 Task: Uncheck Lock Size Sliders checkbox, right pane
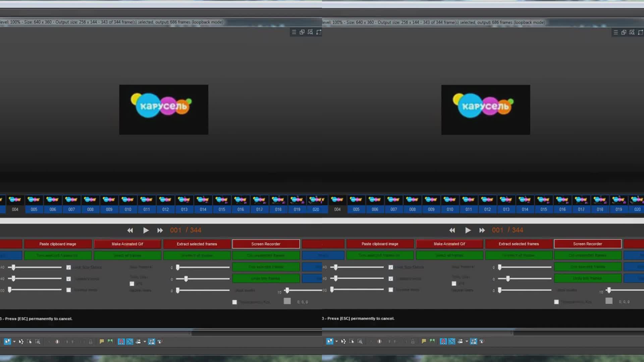point(391,267)
